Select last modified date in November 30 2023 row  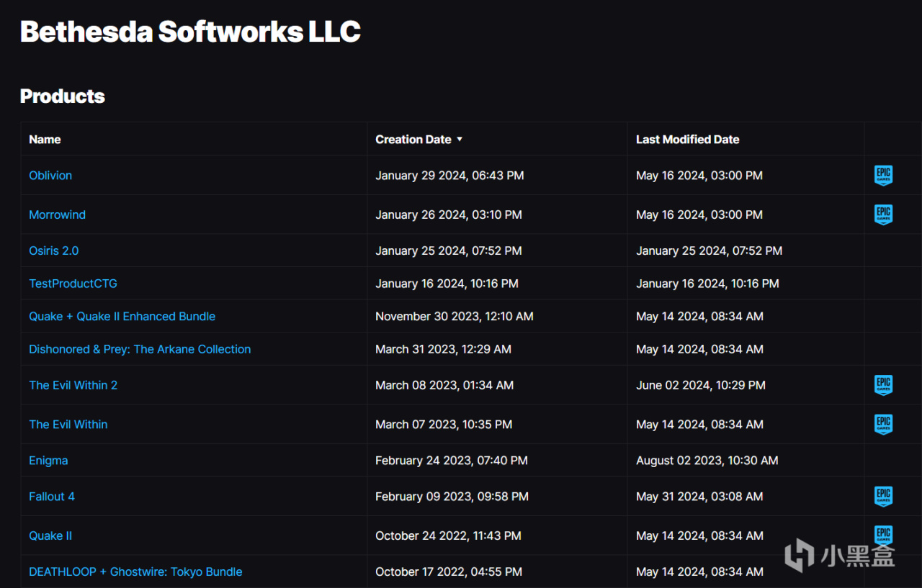click(x=699, y=317)
